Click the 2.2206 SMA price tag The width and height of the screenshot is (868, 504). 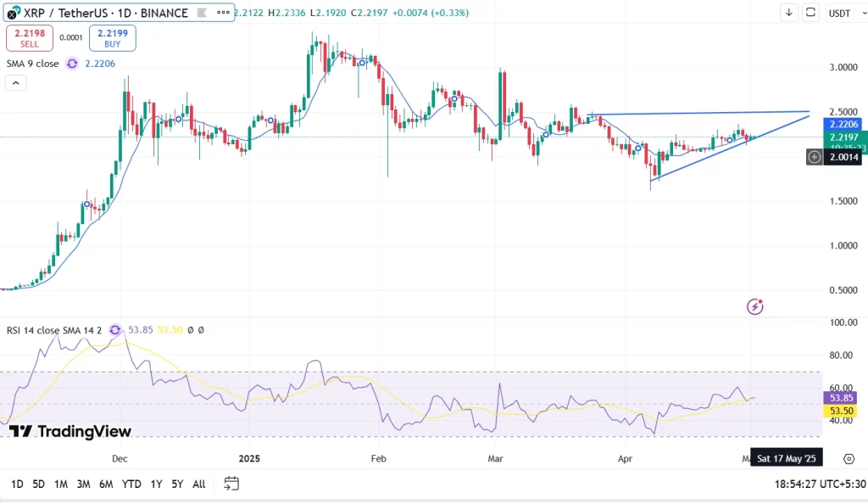(843, 125)
